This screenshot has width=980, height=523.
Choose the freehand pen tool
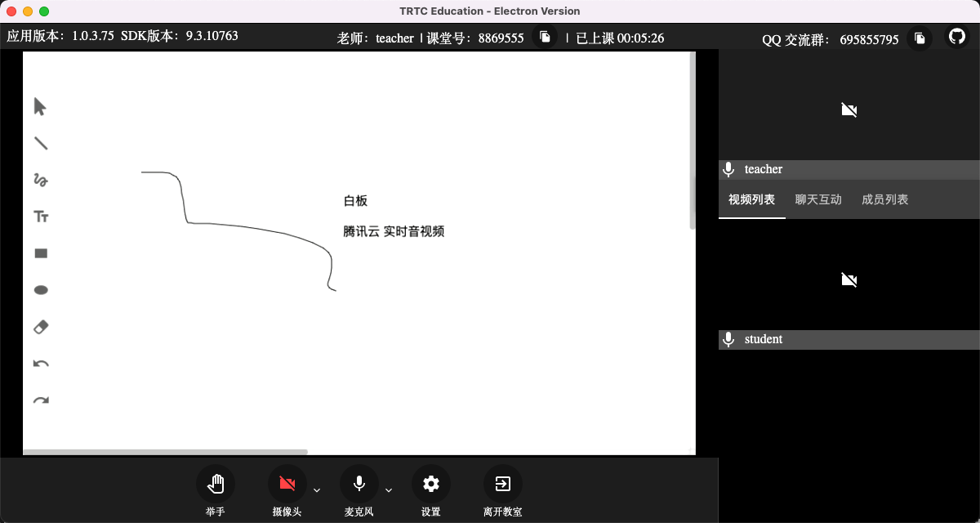pyautogui.click(x=41, y=180)
